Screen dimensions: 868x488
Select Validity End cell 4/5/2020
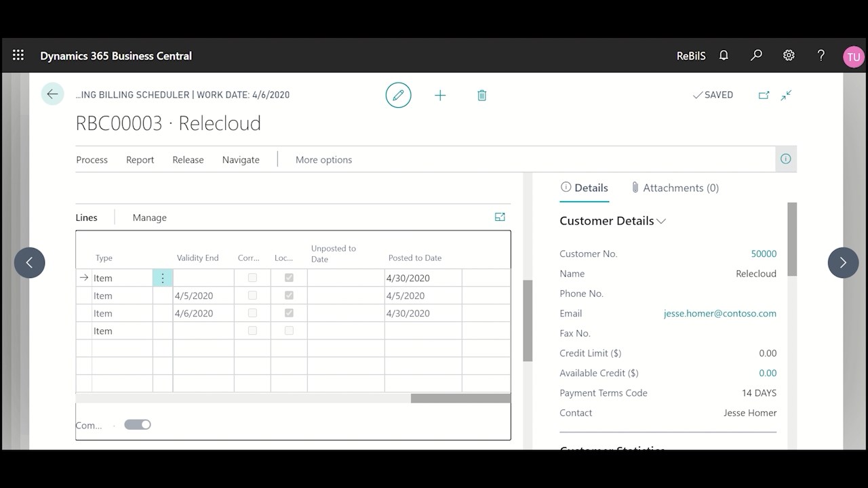point(203,296)
